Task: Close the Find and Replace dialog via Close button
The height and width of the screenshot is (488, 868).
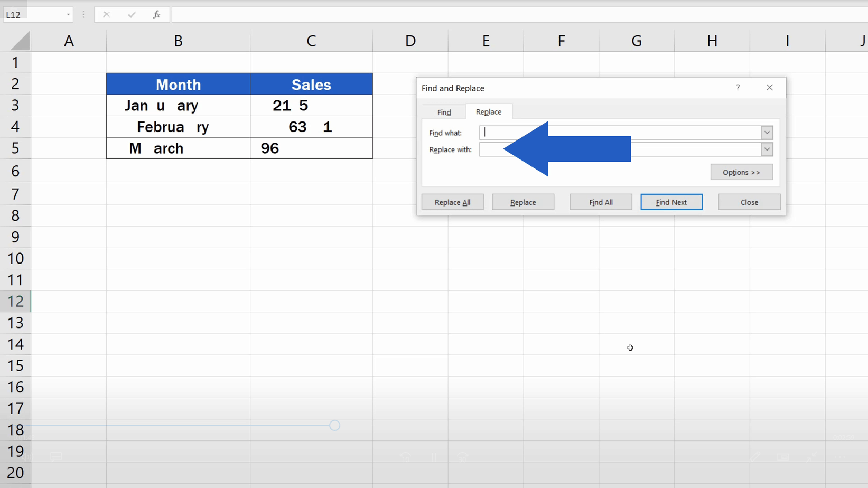Action: point(749,202)
